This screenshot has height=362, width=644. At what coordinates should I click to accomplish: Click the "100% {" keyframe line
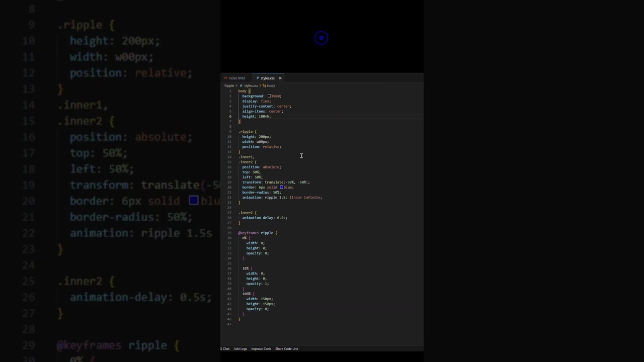click(x=249, y=294)
